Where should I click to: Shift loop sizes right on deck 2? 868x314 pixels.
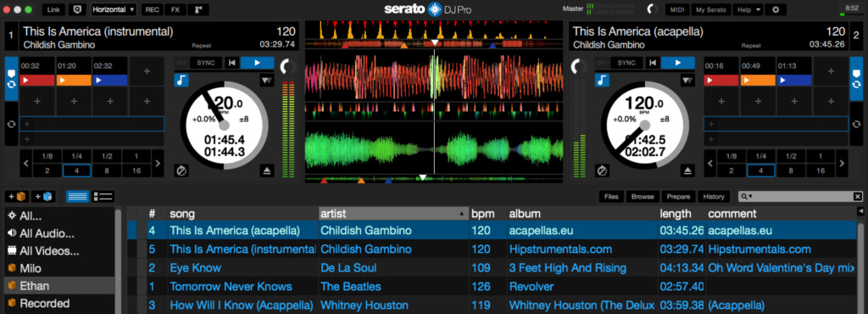pyautogui.click(x=842, y=164)
